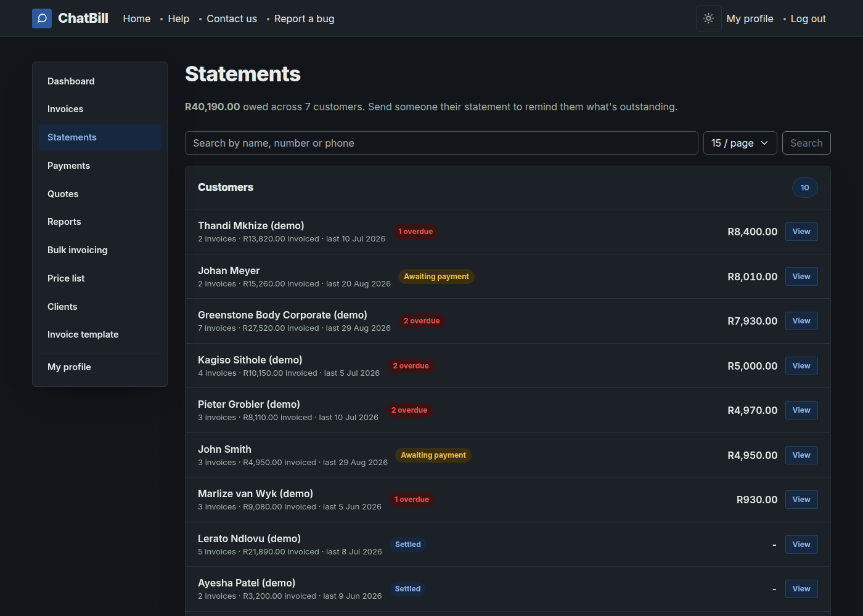
Task: Click the R7,930.00 amount owed
Action: tap(753, 321)
